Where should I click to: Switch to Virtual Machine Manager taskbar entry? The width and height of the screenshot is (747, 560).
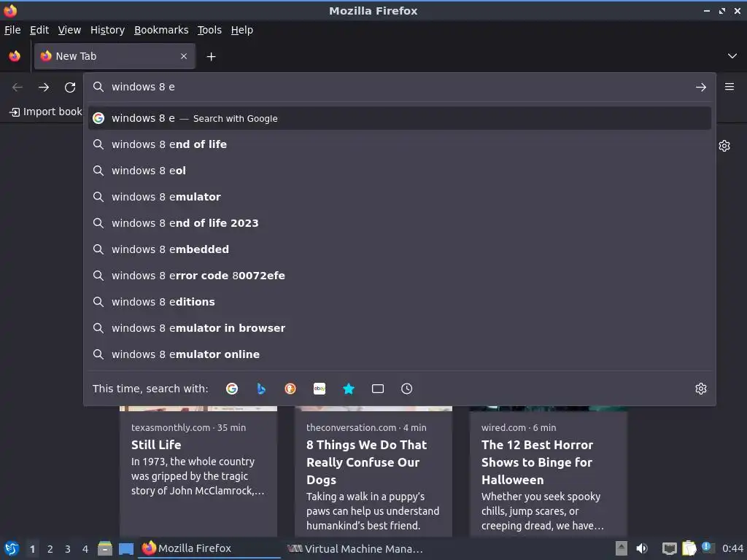(x=355, y=548)
